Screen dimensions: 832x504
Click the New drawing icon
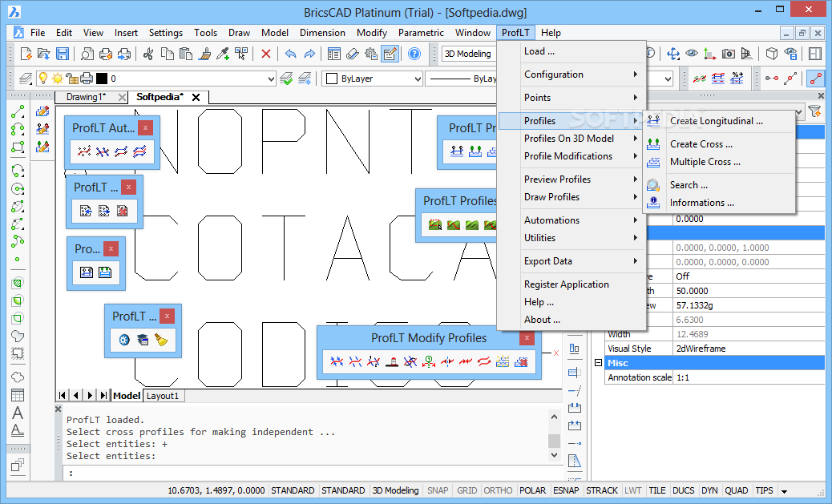26,54
